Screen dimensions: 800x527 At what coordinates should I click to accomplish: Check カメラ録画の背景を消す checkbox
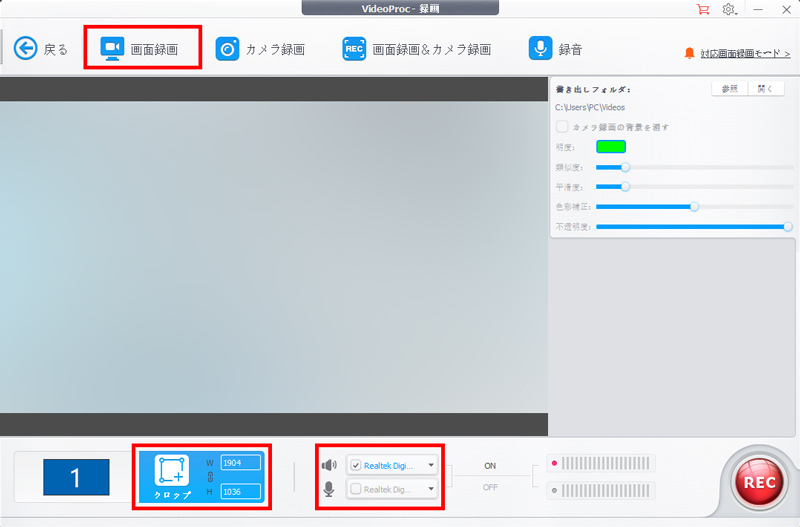tap(562, 127)
